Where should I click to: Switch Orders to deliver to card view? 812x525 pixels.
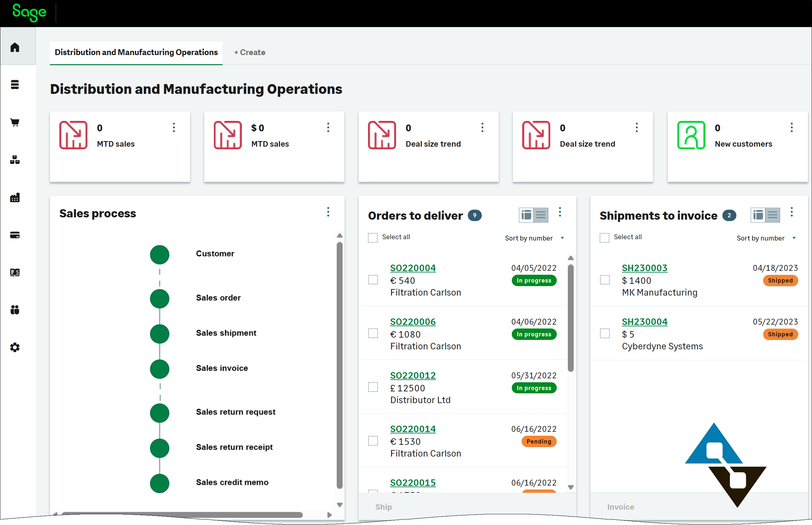point(526,215)
